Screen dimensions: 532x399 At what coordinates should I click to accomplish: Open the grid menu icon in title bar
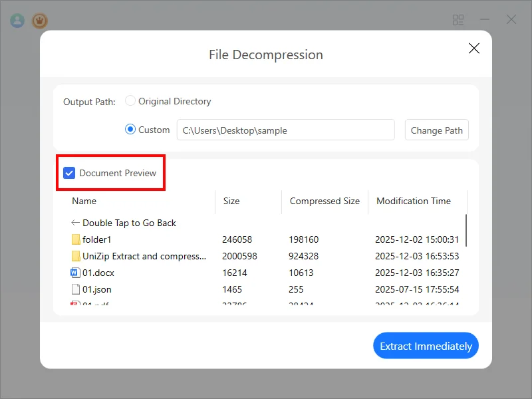coord(458,20)
